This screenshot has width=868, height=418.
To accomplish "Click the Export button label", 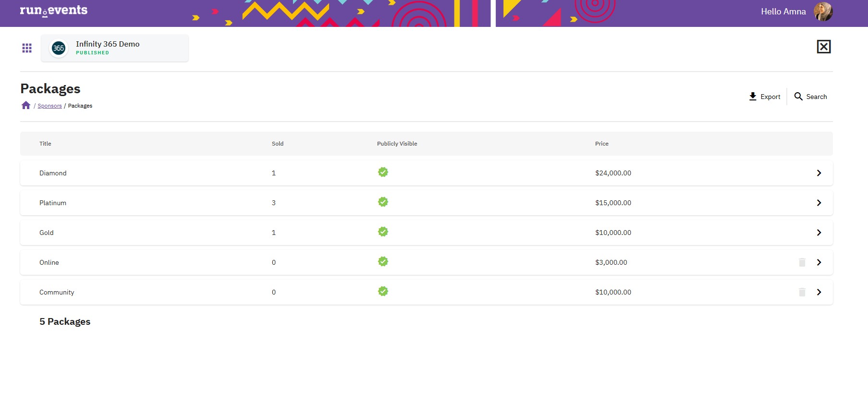I will pyautogui.click(x=770, y=97).
